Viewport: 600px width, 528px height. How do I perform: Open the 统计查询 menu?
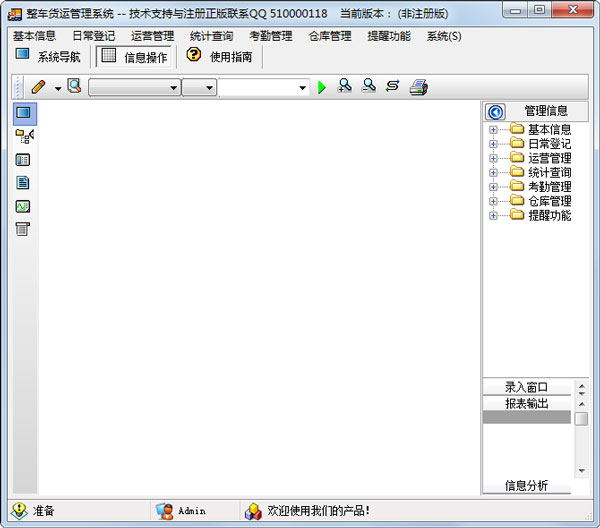pos(212,36)
